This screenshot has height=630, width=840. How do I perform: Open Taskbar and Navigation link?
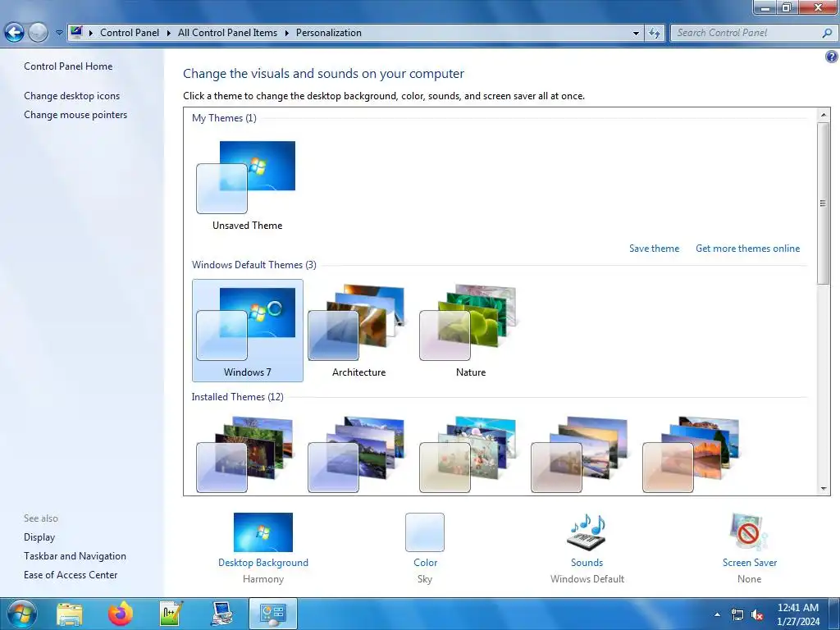75,556
